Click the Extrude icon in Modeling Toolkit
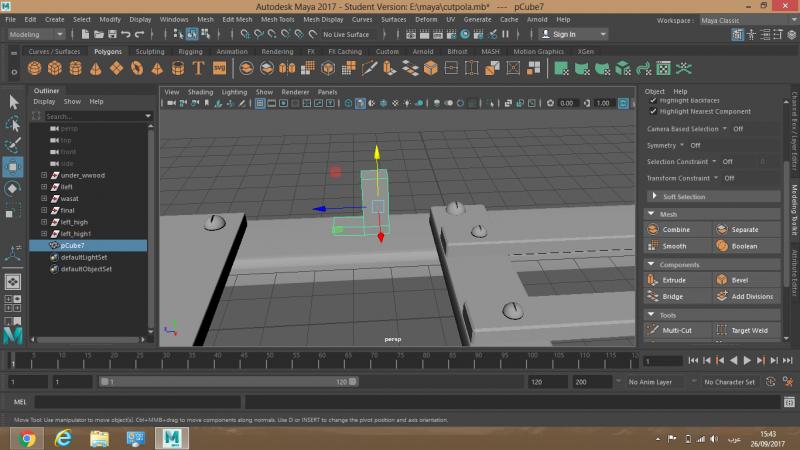 coord(653,280)
